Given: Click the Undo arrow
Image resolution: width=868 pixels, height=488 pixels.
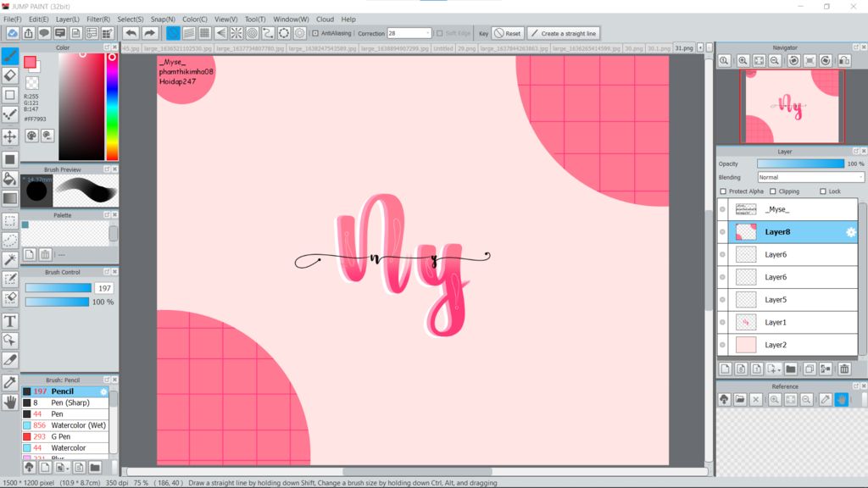Looking at the screenshot, I should [131, 33].
